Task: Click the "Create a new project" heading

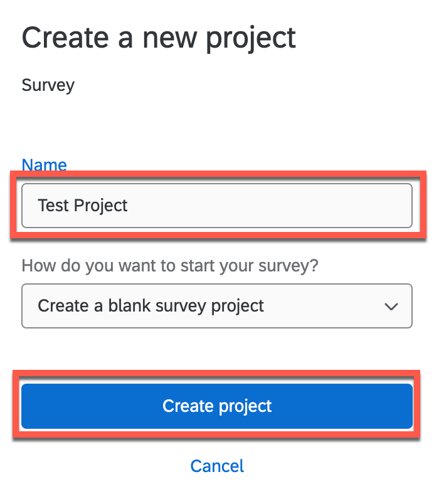Action: tap(159, 38)
